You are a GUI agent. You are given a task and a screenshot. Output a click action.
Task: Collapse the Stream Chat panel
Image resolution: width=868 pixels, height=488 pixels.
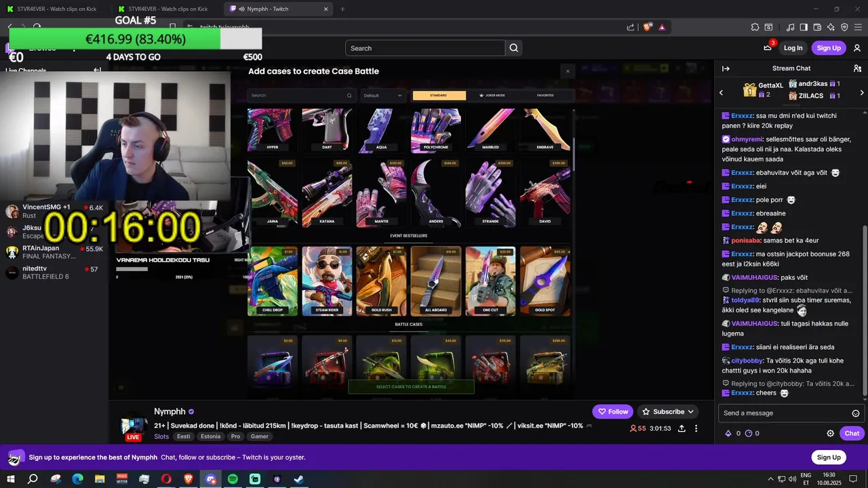point(726,68)
